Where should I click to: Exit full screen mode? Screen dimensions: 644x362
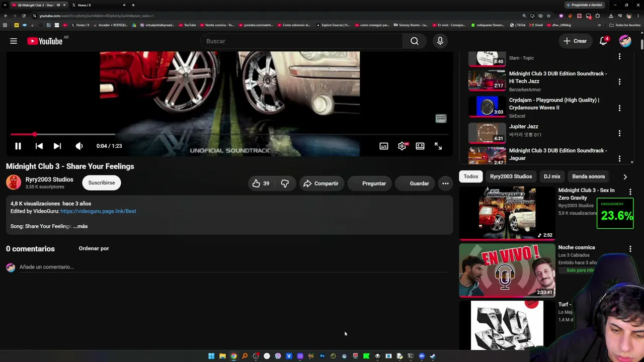pos(438,146)
